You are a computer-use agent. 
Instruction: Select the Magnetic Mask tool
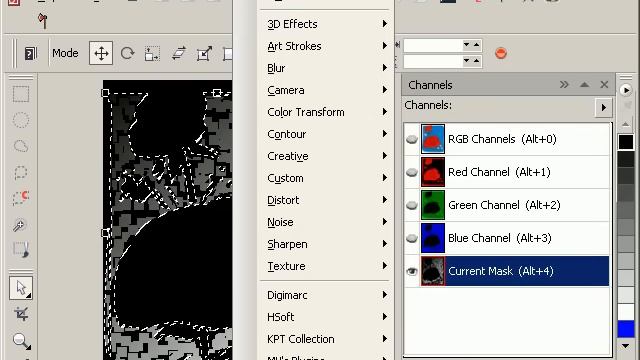tap(21, 198)
